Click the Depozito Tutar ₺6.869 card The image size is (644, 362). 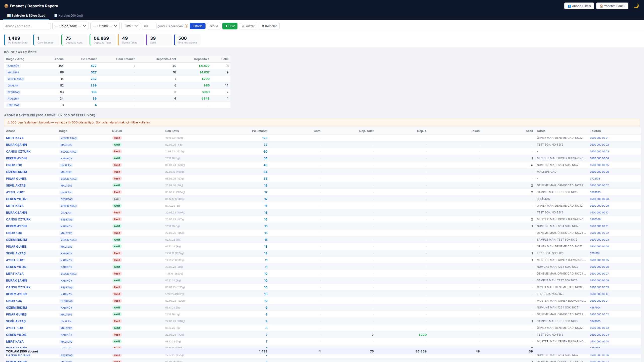[102, 40]
